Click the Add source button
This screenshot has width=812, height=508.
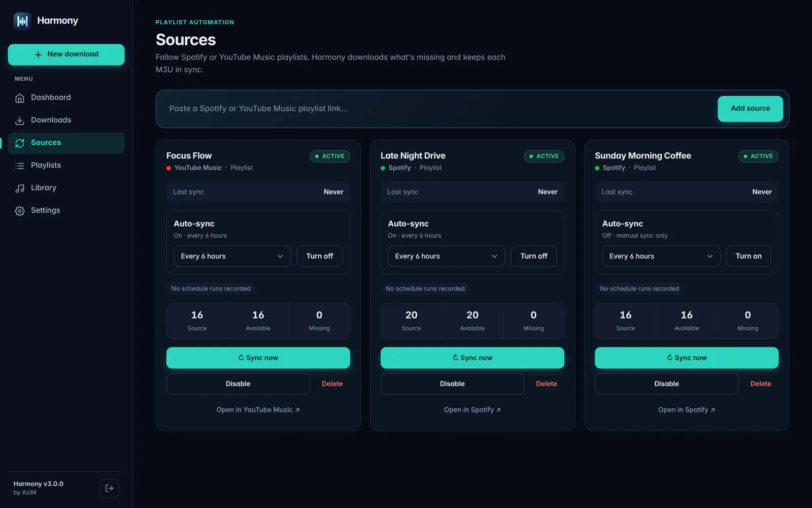point(750,109)
